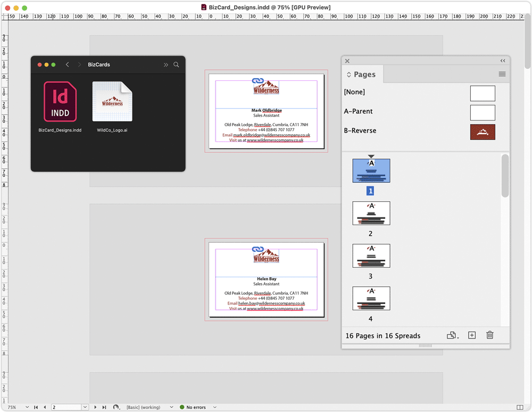The width and height of the screenshot is (532, 412).
Task: Click the page number 4 label
Action: 370,319
